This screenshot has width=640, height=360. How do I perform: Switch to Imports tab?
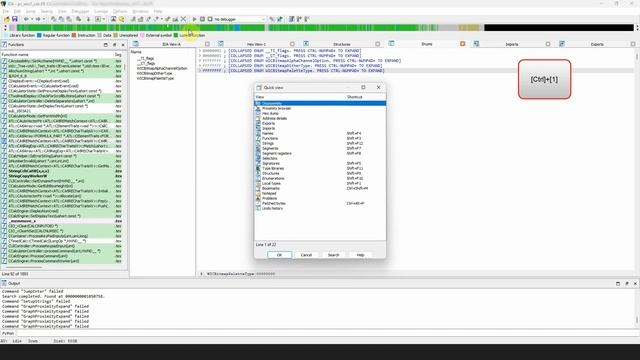(x=512, y=44)
